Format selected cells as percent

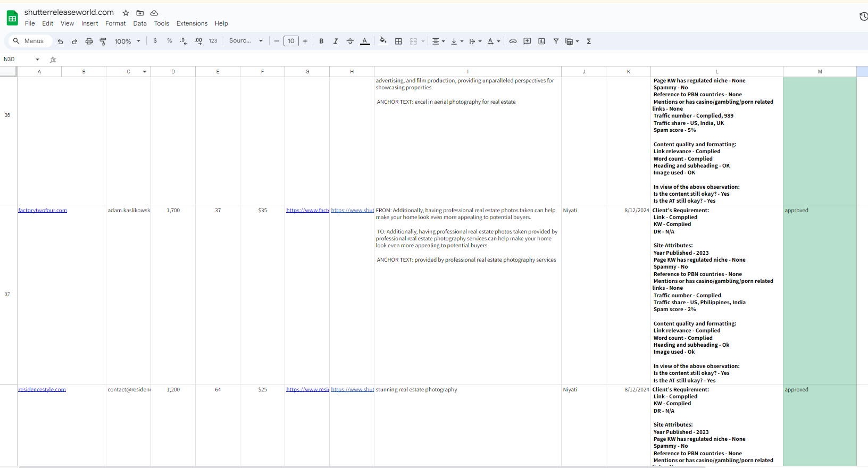(170, 41)
